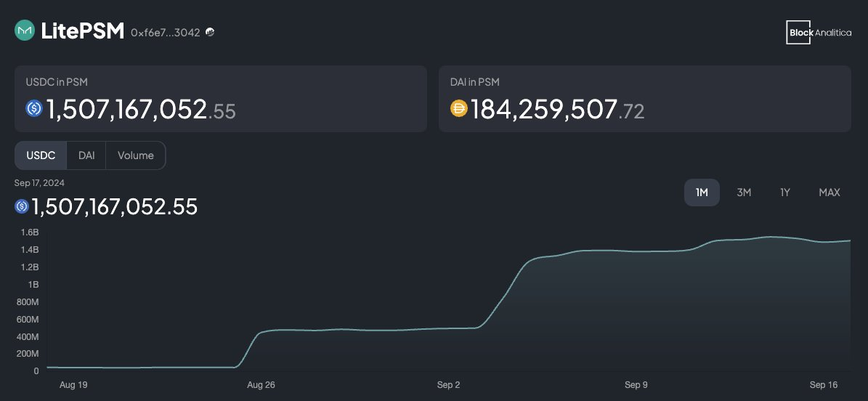Click the contract address 0xf6e7...3042

coord(165,33)
